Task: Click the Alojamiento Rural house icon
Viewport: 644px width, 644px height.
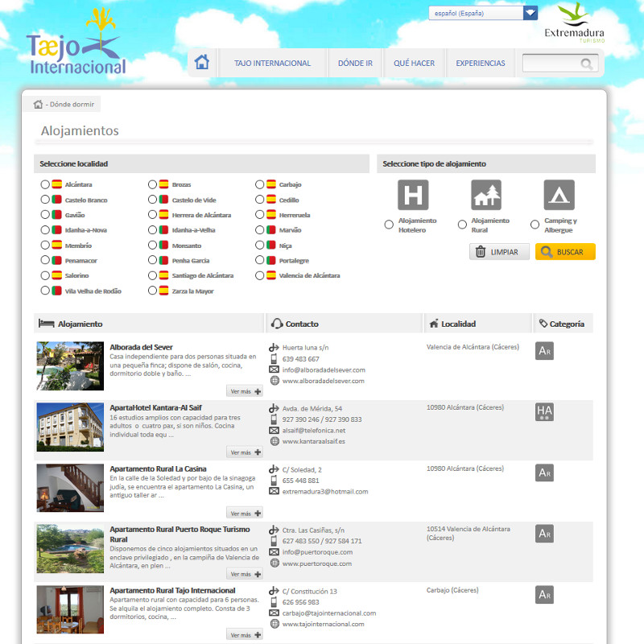Action: coord(486,195)
